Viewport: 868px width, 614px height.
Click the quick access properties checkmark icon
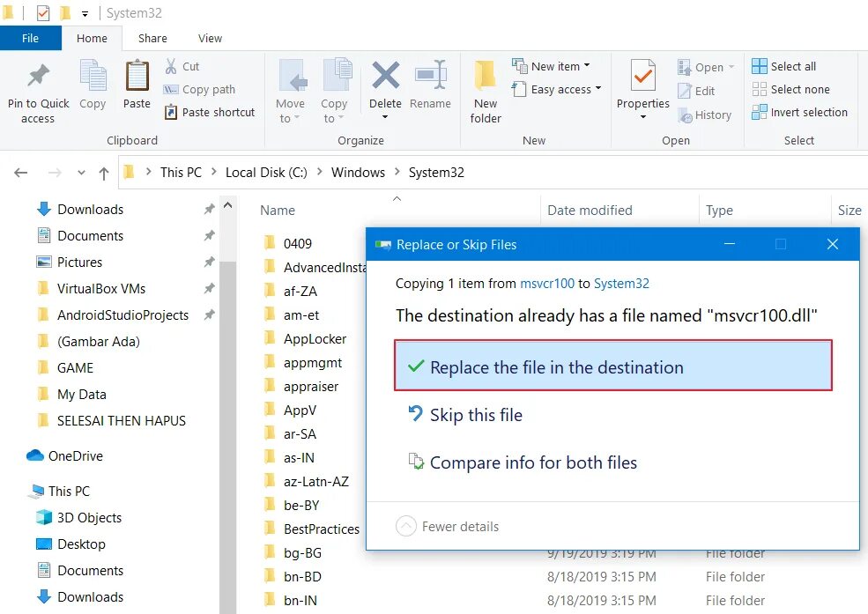point(43,12)
